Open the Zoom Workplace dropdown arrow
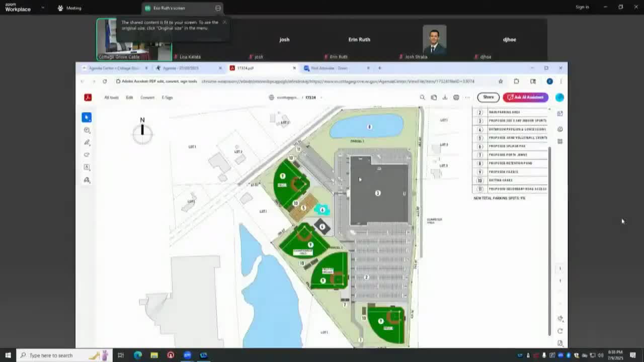Image resolution: width=644 pixels, height=362 pixels. (x=43, y=8)
